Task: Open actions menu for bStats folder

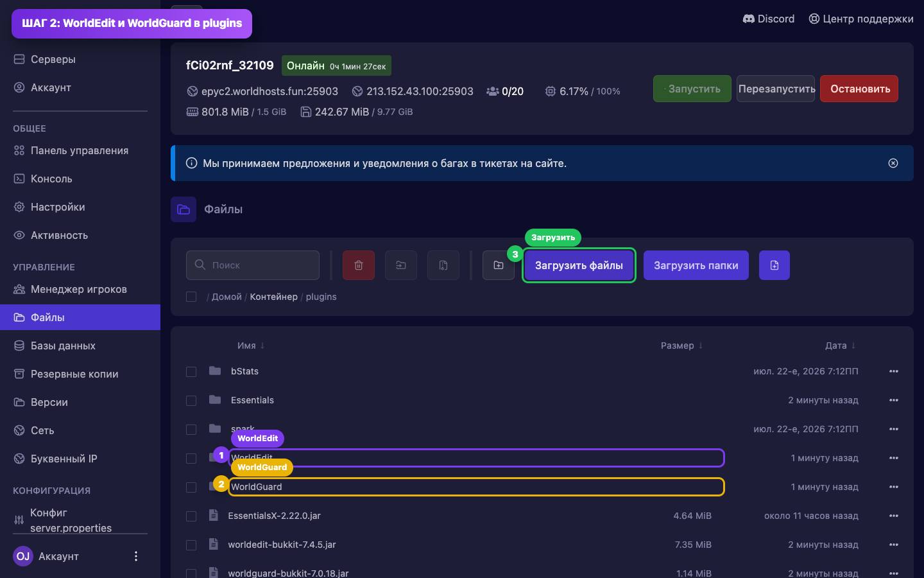Action: (894, 371)
